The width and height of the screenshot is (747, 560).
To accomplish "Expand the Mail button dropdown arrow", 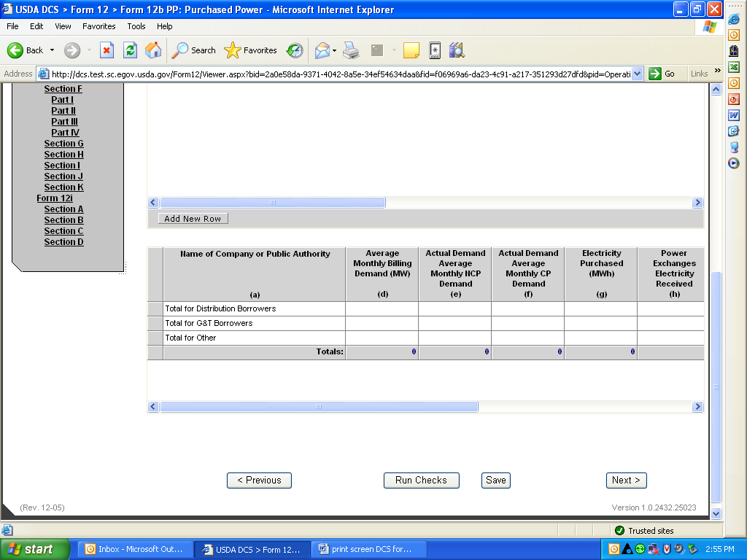I will (334, 50).
